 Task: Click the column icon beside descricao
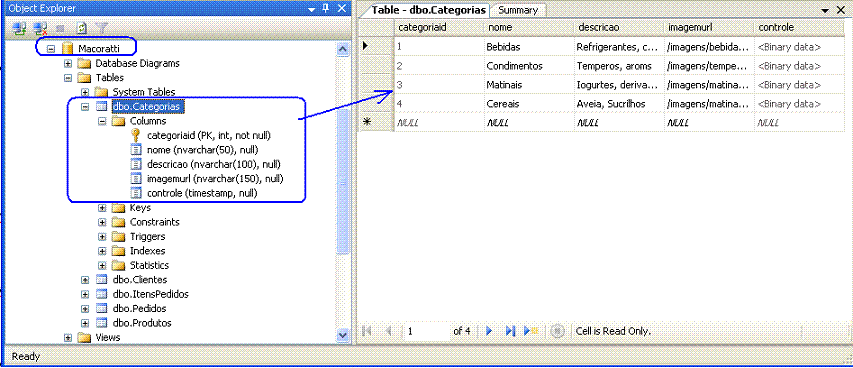click(x=136, y=164)
